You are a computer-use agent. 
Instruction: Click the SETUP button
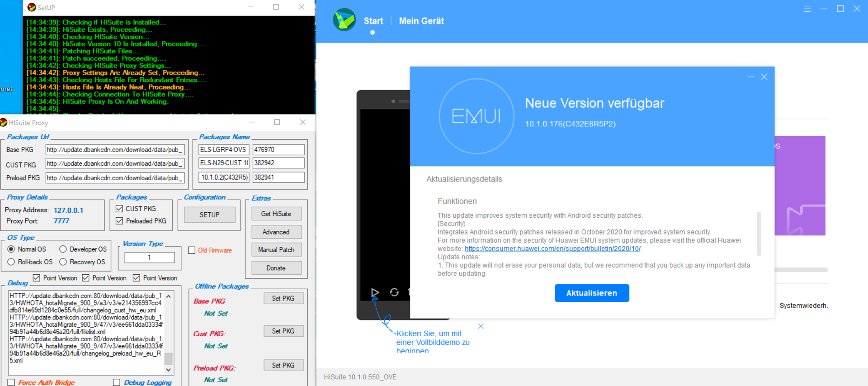point(209,214)
